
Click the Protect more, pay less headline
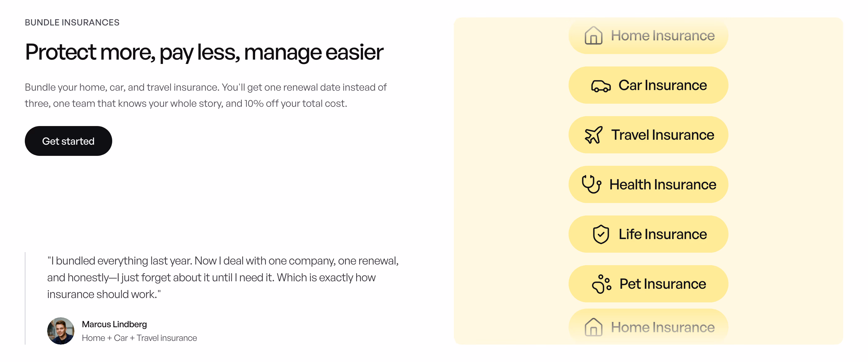(x=204, y=52)
